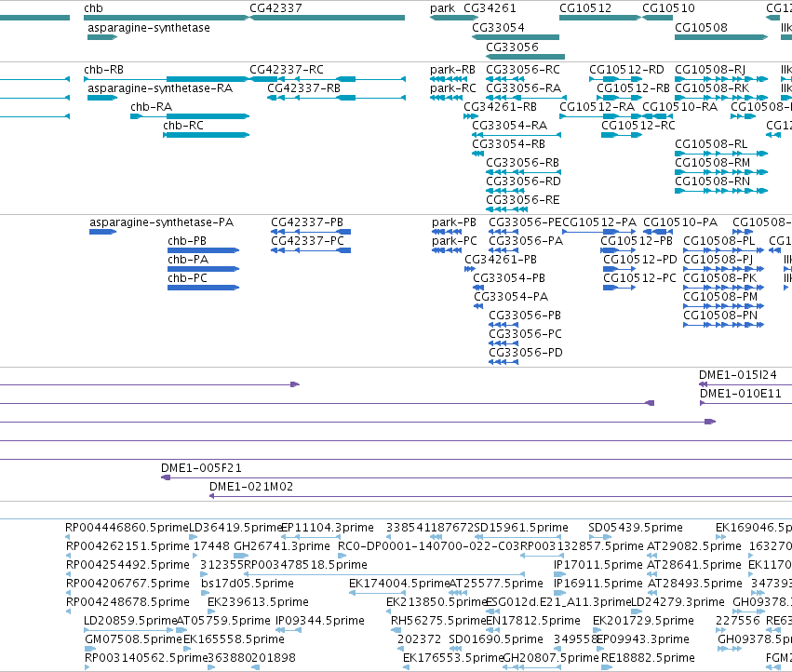792x672 pixels.
Task: Select the park gene label
Action: click(x=442, y=8)
